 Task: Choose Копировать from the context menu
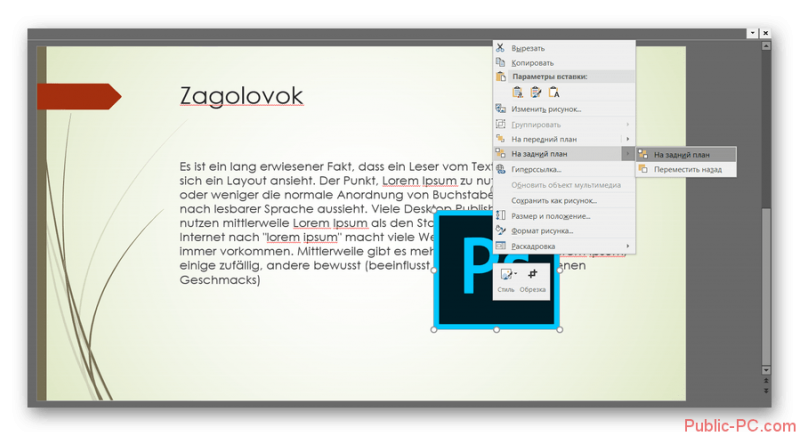(564, 63)
